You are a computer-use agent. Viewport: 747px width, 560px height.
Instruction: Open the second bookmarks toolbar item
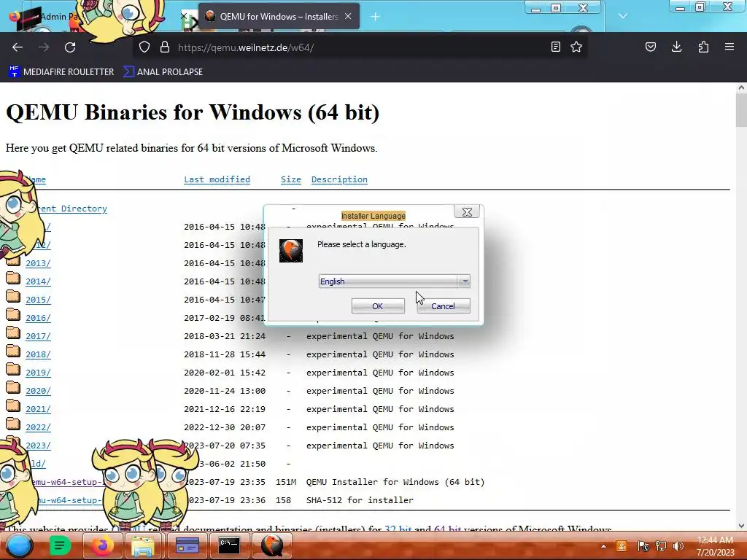click(163, 72)
